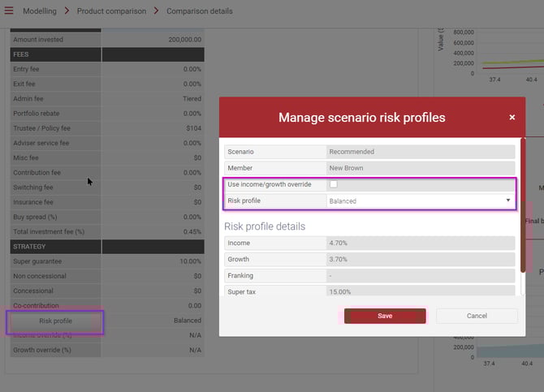Click the Franking field in risk details
Screen dimensions: 544x392
(420, 276)
